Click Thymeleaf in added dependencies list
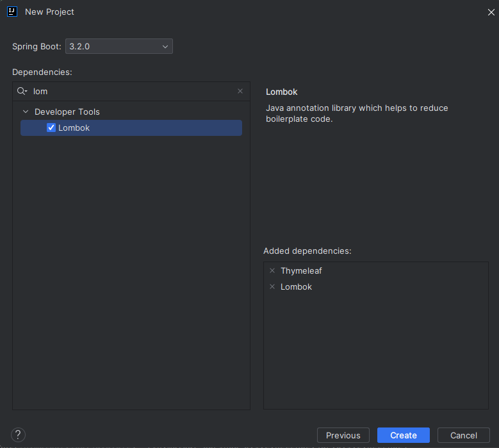 coord(301,270)
